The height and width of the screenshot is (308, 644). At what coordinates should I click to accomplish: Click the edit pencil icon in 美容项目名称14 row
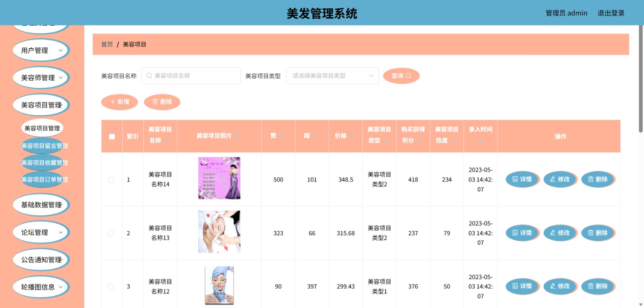coord(553,179)
